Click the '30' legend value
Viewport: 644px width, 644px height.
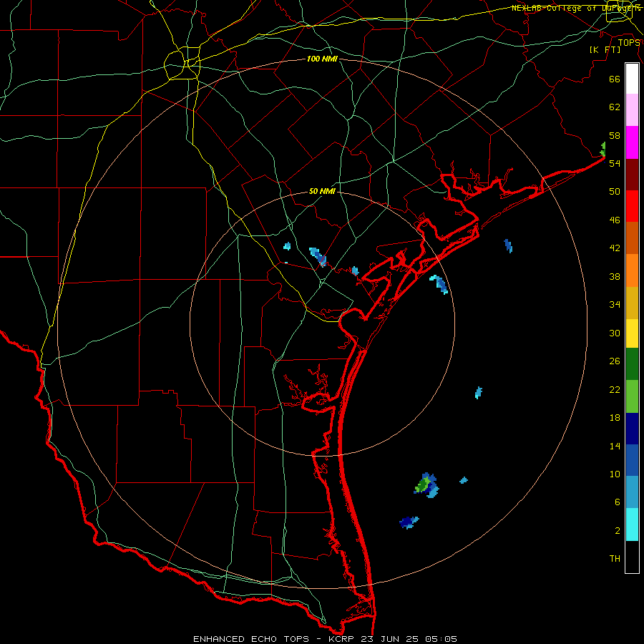[615, 333]
